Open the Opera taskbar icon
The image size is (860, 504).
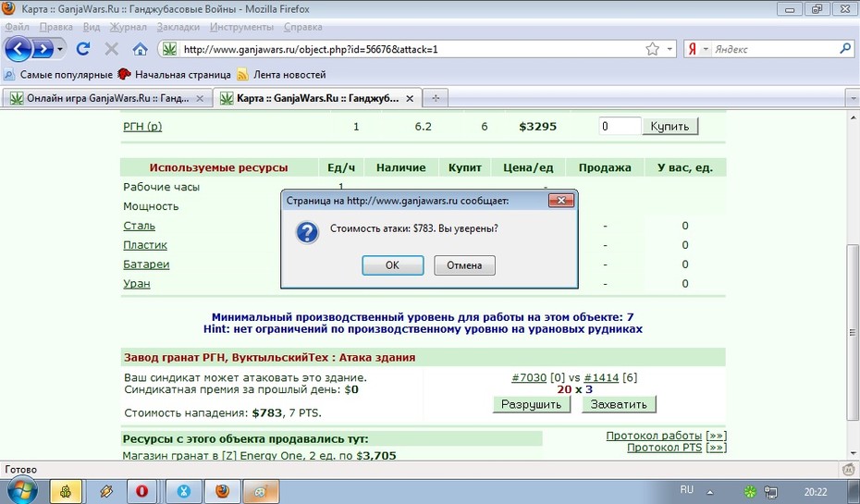click(141, 491)
